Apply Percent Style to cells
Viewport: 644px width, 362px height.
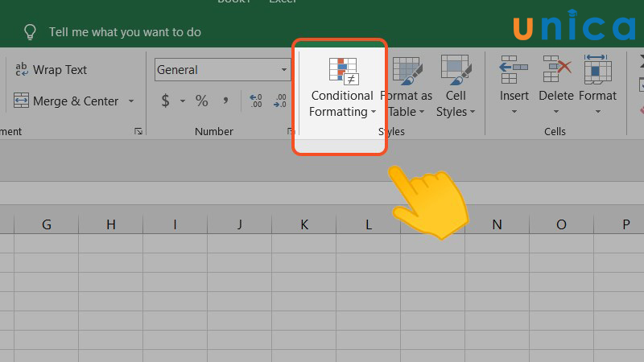coord(201,101)
